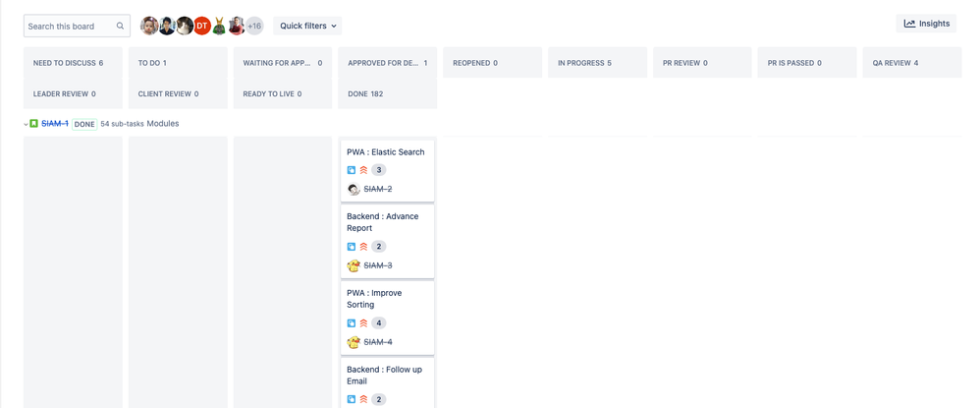Viewport: 980px width, 408px height.
Task: Open issue key SIAM-4
Action: pos(378,342)
